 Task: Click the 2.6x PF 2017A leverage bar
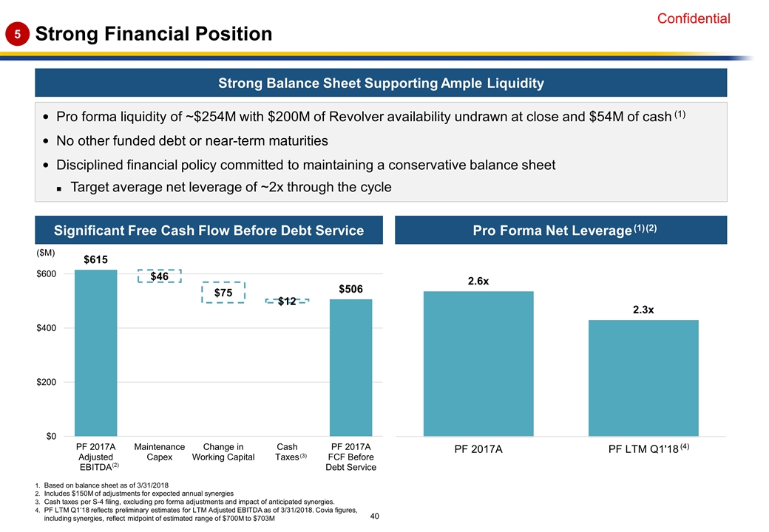coord(478,364)
